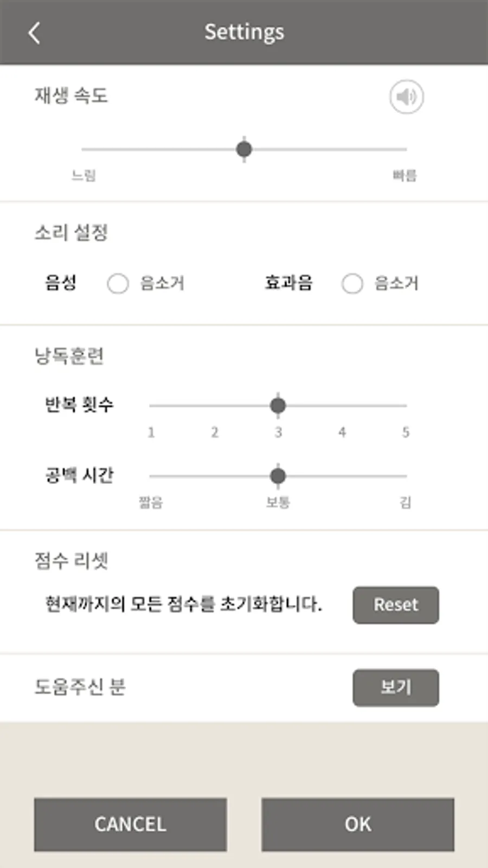The image size is (488, 868).
Task: Set repeat count to 2
Action: pos(215,405)
